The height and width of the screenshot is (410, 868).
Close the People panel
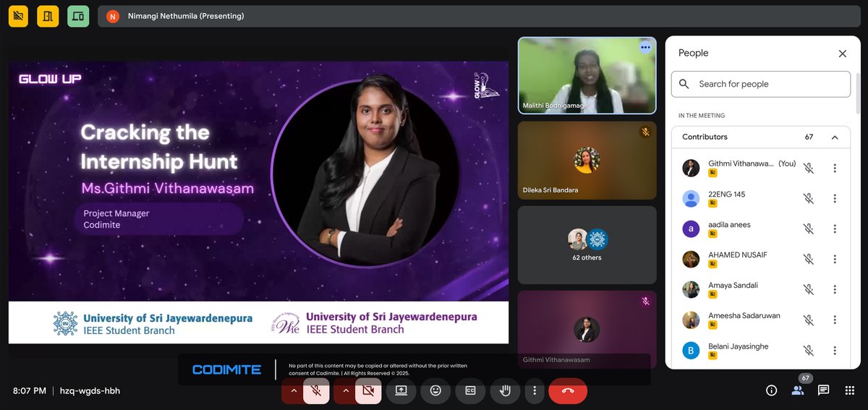843,54
